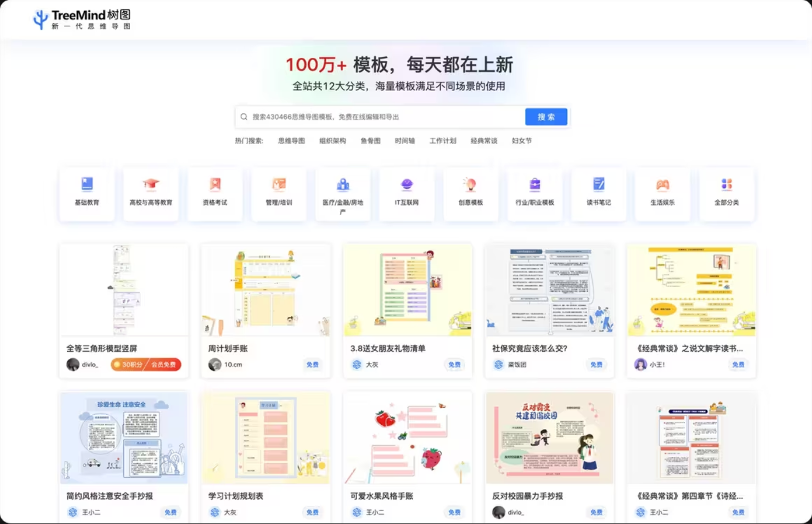Open the 基础教育 category icon
Viewport: 812px width, 524px height.
pyautogui.click(x=86, y=194)
